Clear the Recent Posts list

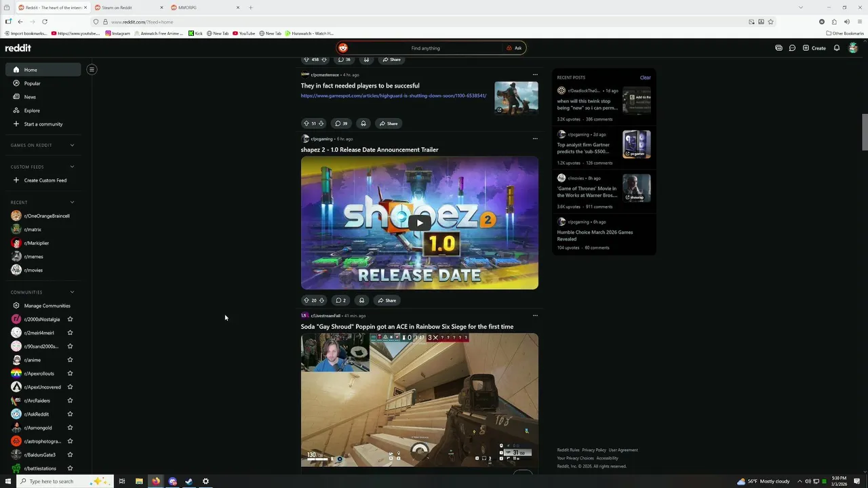click(645, 77)
